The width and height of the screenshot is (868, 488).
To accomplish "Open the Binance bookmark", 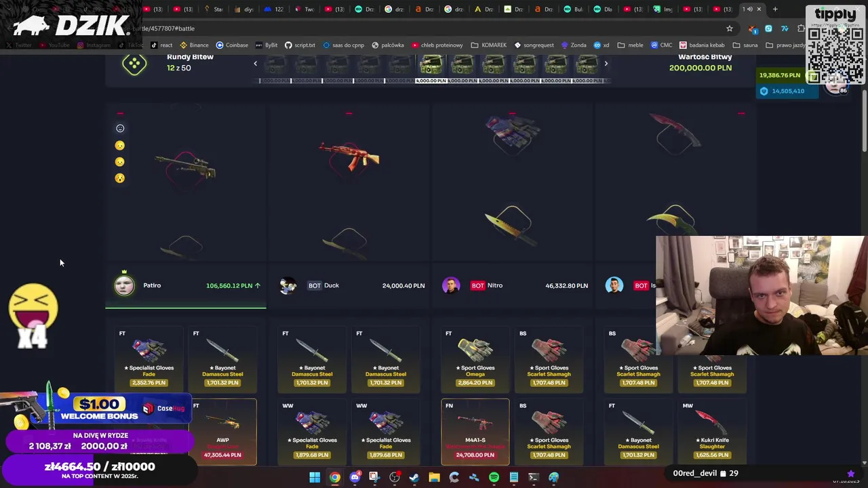I will click(x=194, y=45).
